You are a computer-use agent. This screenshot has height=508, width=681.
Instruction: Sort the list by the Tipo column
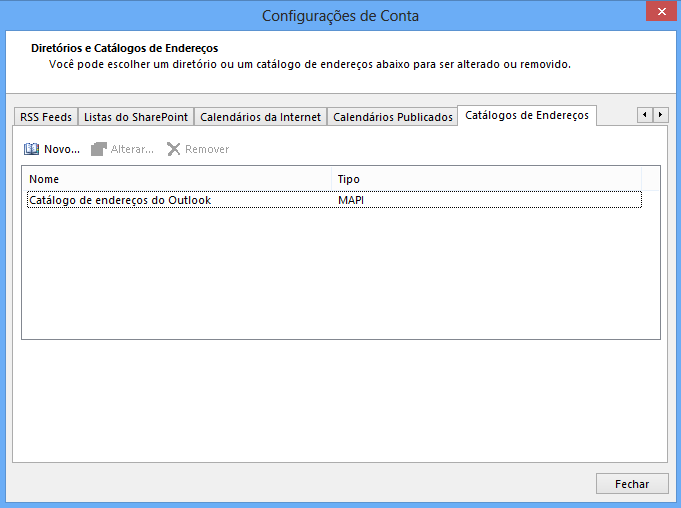[486, 179]
